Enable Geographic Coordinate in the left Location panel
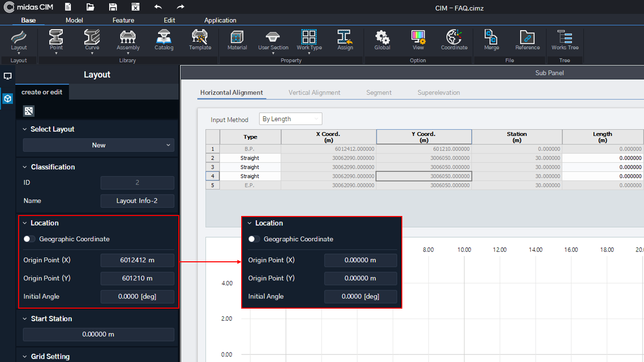Screen dimensions: 644x362 click(x=29, y=239)
